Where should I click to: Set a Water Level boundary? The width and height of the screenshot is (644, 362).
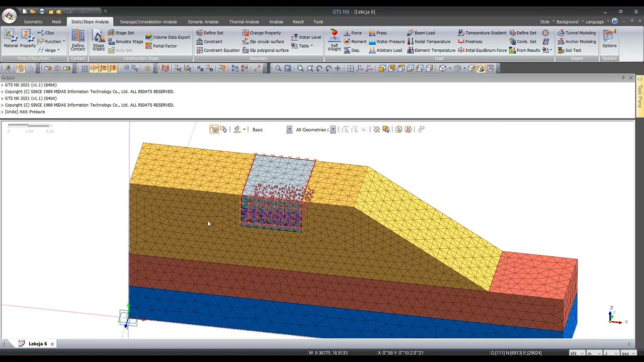tap(306, 37)
